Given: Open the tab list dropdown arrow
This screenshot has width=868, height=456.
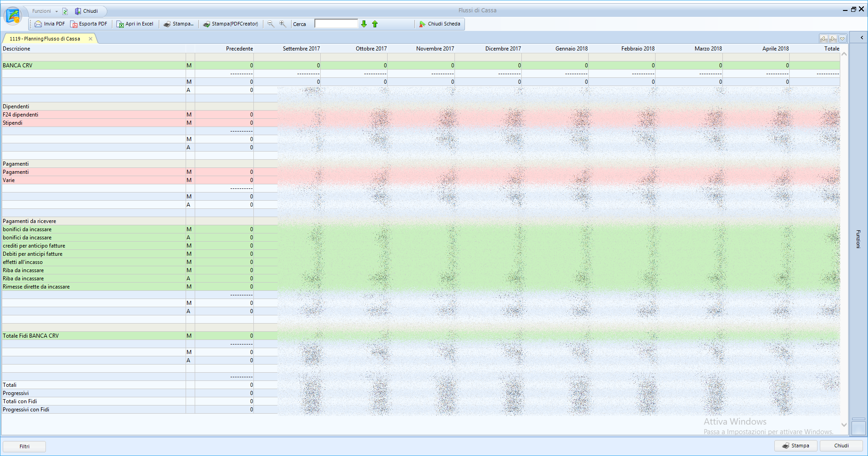Looking at the screenshot, I should [x=842, y=39].
